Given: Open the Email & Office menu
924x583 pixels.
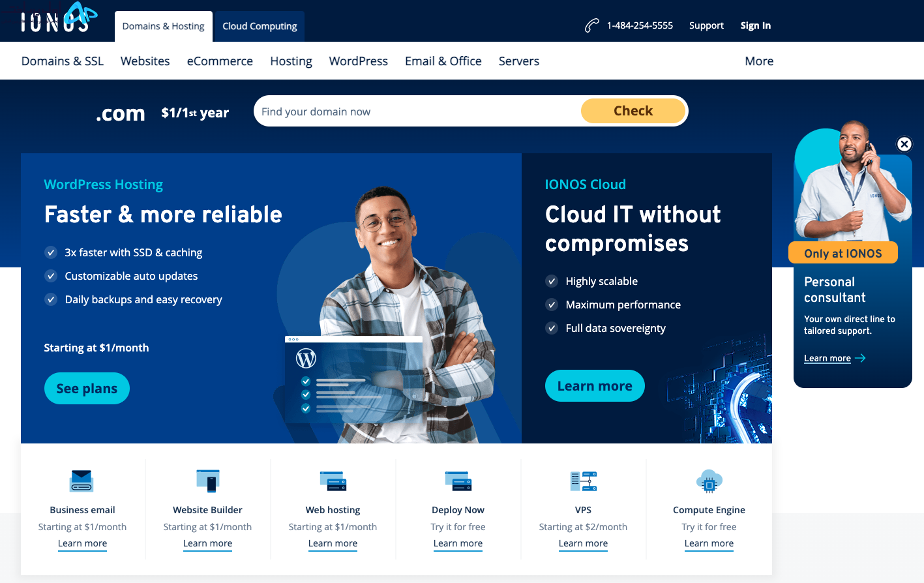Looking at the screenshot, I should pyautogui.click(x=443, y=61).
